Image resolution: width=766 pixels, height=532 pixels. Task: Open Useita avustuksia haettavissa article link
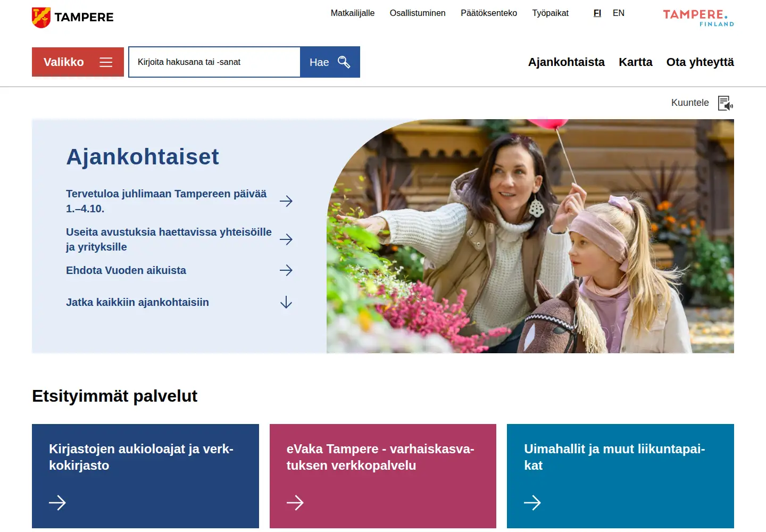(x=169, y=239)
